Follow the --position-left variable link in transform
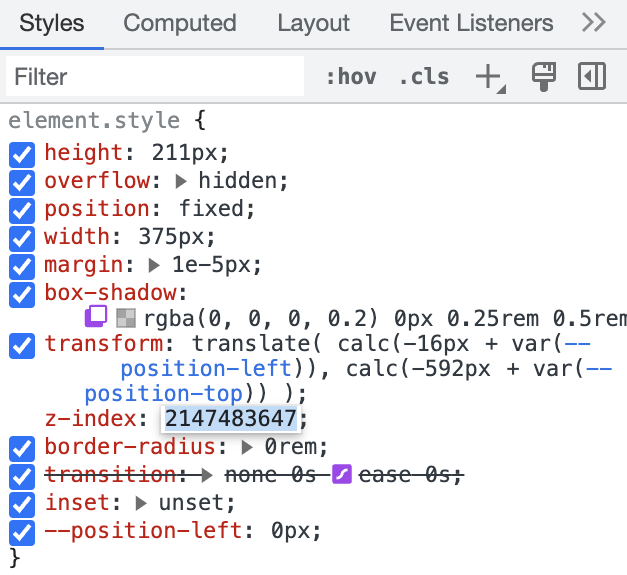 [x=206, y=368]
